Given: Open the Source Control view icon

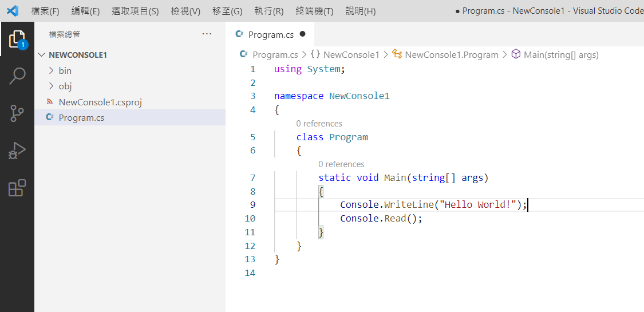Looking at the screenshot, I should click(17, 113).
